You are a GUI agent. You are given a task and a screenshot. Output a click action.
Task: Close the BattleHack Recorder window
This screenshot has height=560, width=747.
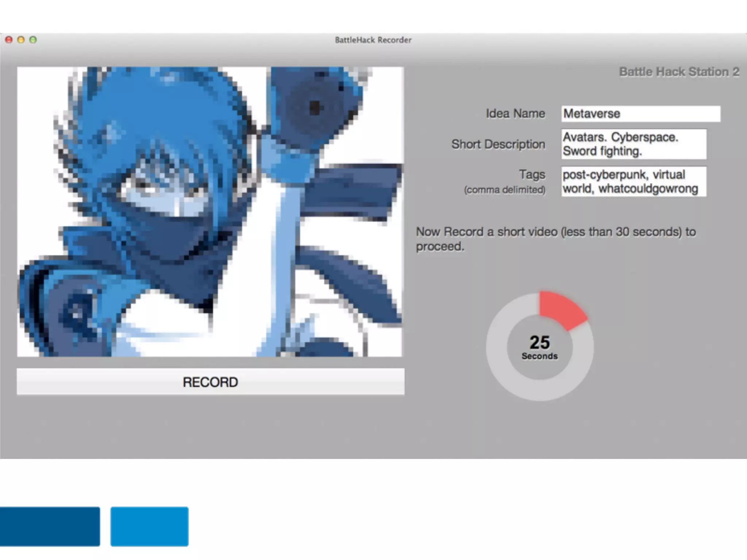coord(9,40)
